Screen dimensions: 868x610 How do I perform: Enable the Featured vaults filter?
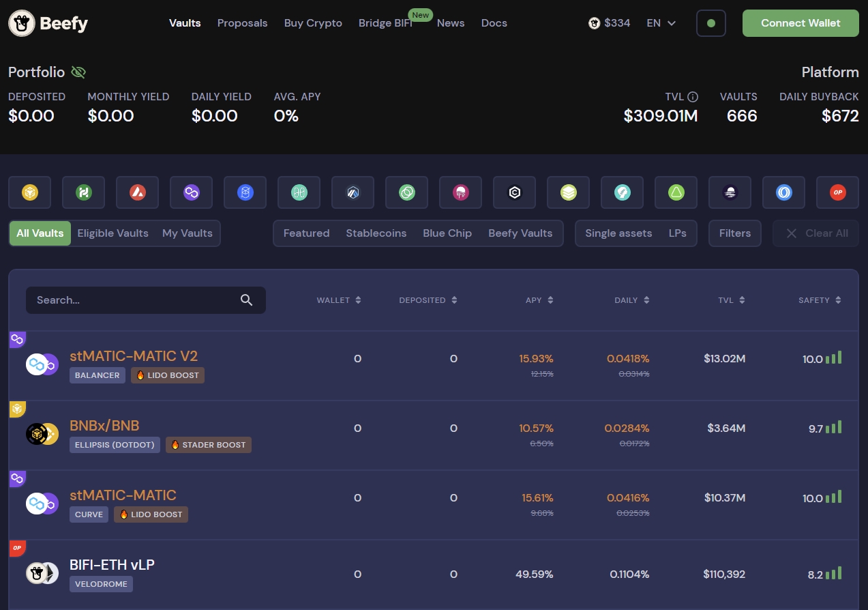(x=306, y=233)
